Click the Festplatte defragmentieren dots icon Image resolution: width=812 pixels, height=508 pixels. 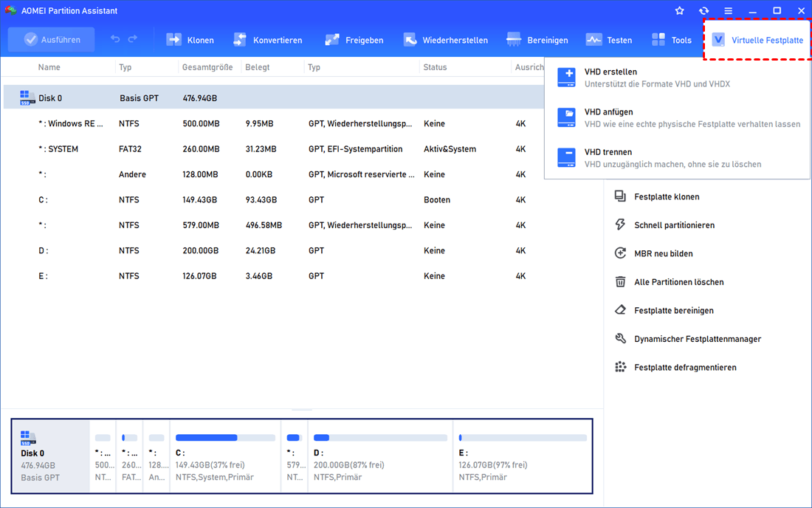pos(620,367)
